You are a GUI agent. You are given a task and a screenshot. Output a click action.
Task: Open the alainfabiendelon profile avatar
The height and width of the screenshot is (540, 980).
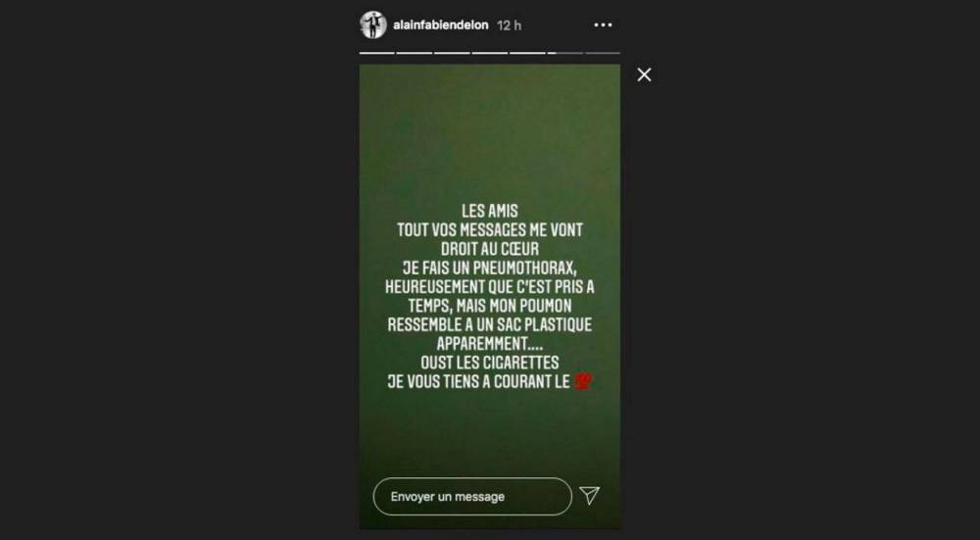[373, 25]
